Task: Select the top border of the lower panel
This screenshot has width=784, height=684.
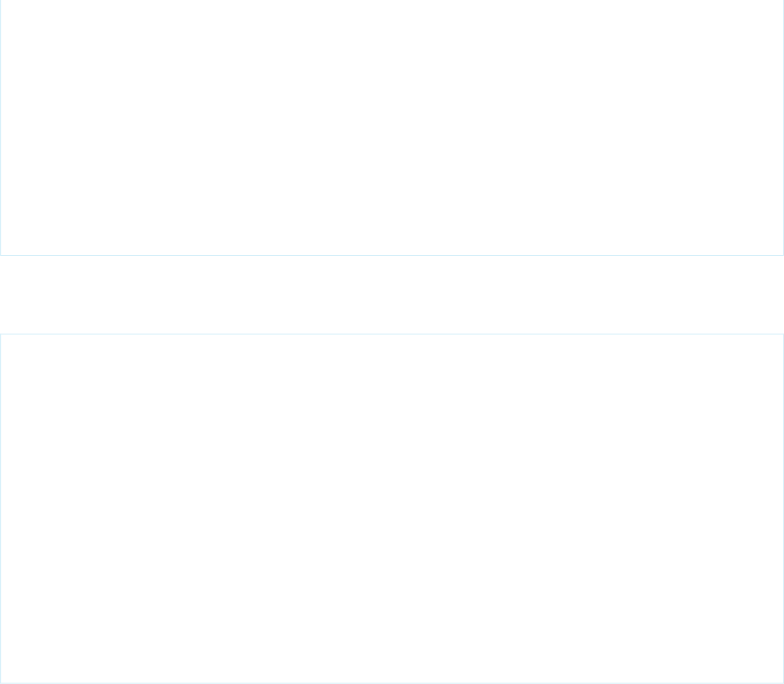Action: 392,334
